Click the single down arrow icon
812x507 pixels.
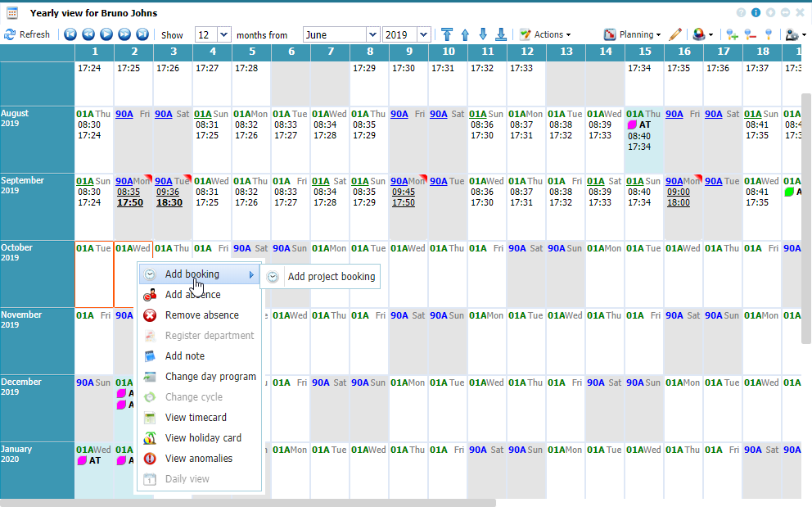point(483,34)
